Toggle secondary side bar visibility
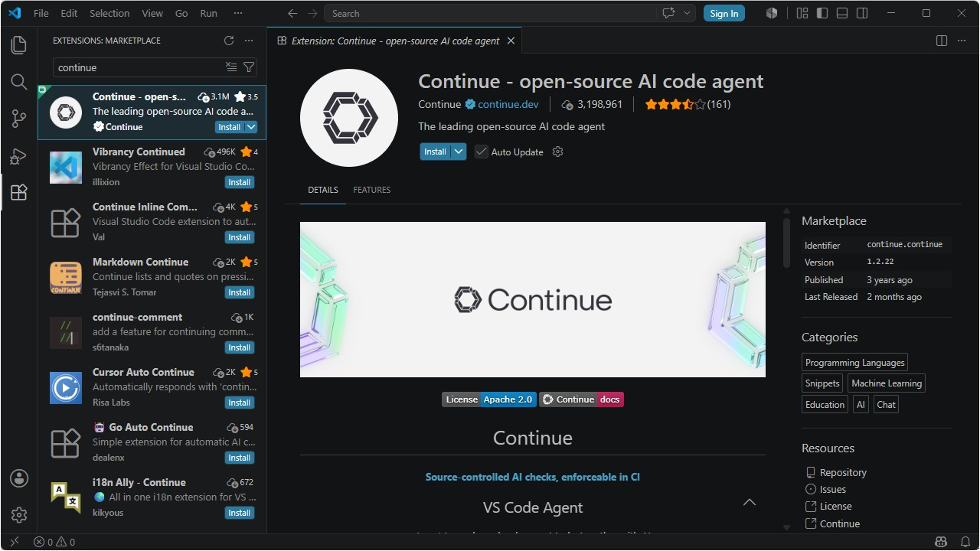The height and width of the screenshot is (551, 980). coord(862,13)
